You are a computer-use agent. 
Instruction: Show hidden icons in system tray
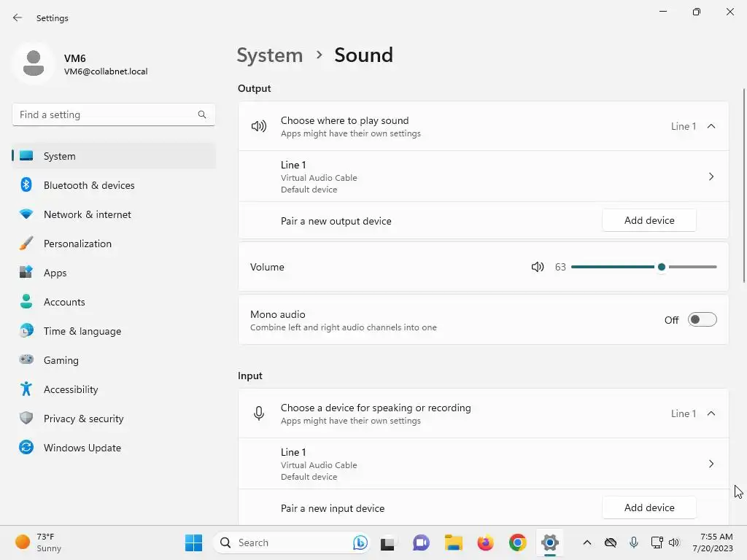click(x=587, y=542)
